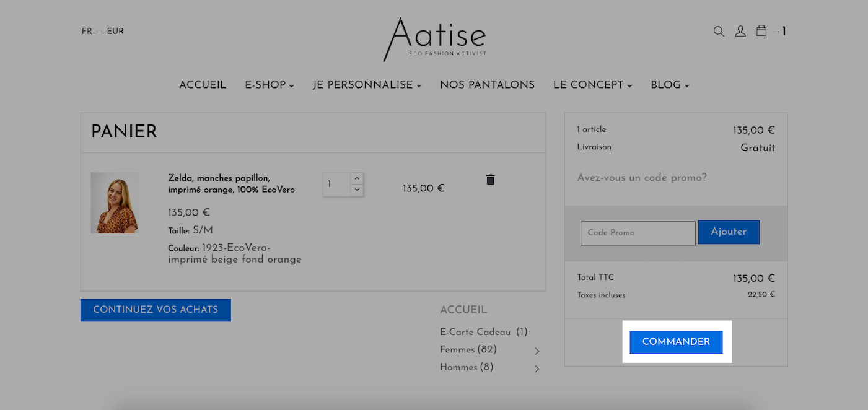Go to ACCUEIL in the navigation
The width and height of the screenshot is (868, 410).
pyautogui.click(x=203, y=85)
